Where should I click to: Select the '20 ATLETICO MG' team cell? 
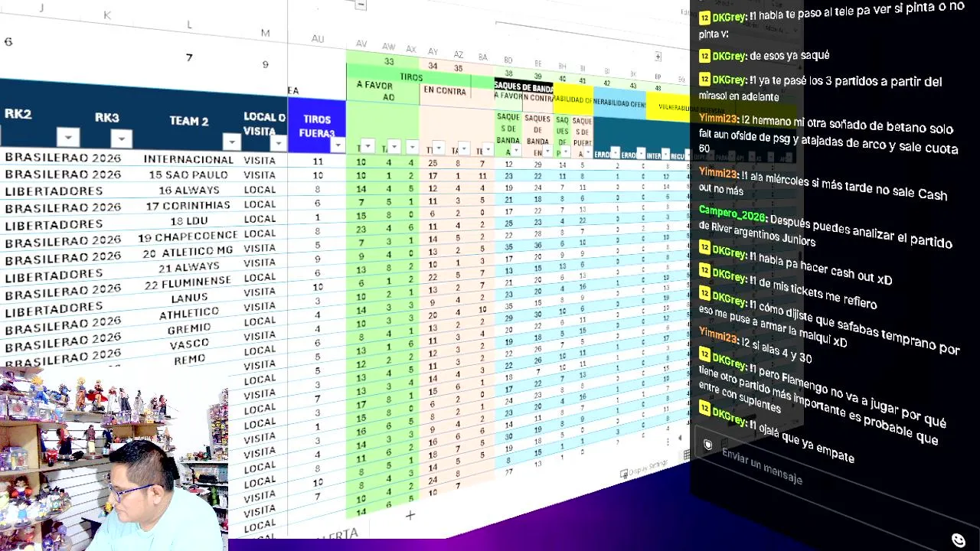[188, 252]
